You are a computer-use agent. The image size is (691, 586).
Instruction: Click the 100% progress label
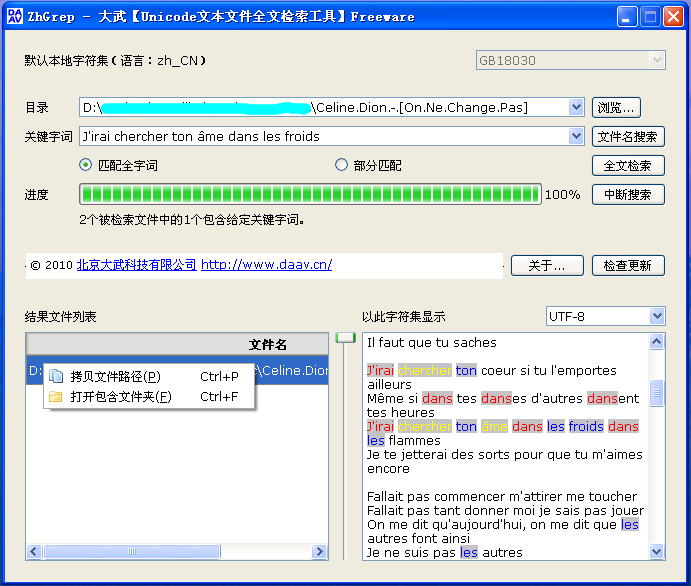pyautogui.click(x=562, y=194)
